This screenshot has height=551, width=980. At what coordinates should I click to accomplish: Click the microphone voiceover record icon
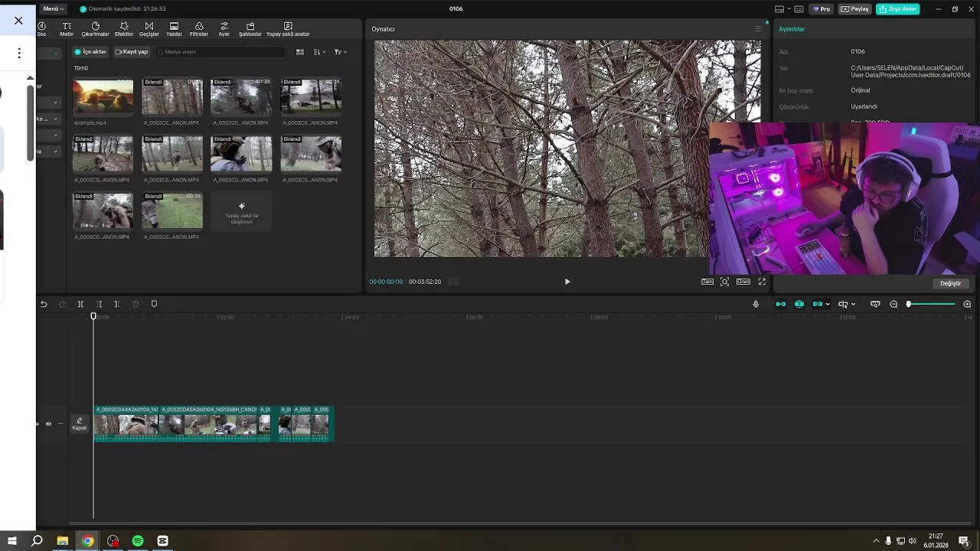[756, 304]
